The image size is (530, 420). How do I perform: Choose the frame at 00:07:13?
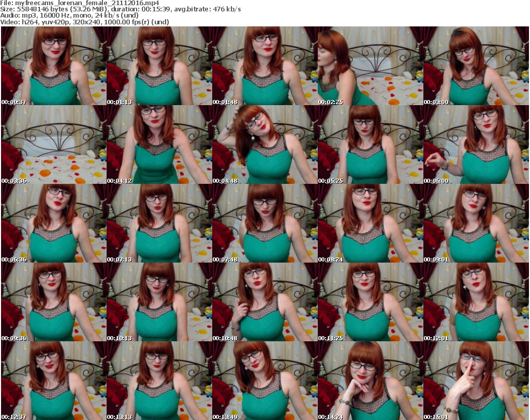[x=159, y=223]
